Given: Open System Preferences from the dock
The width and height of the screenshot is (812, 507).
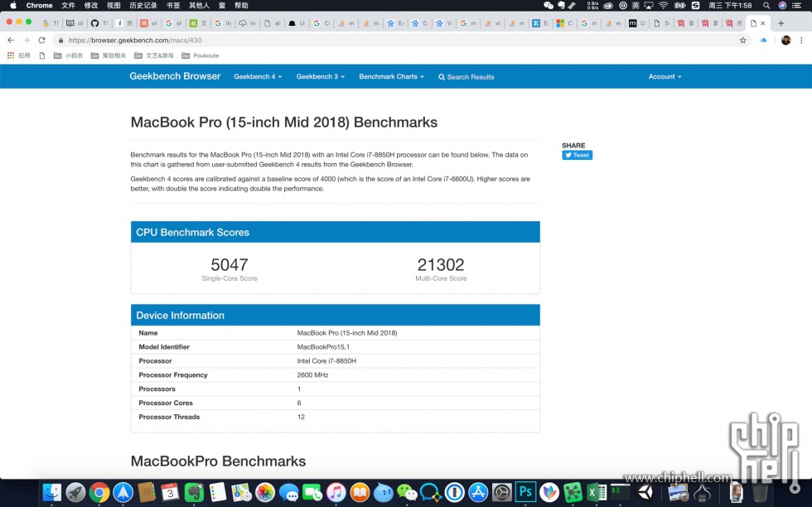Looking at the screenshot, I should click(x=502, y=492).
